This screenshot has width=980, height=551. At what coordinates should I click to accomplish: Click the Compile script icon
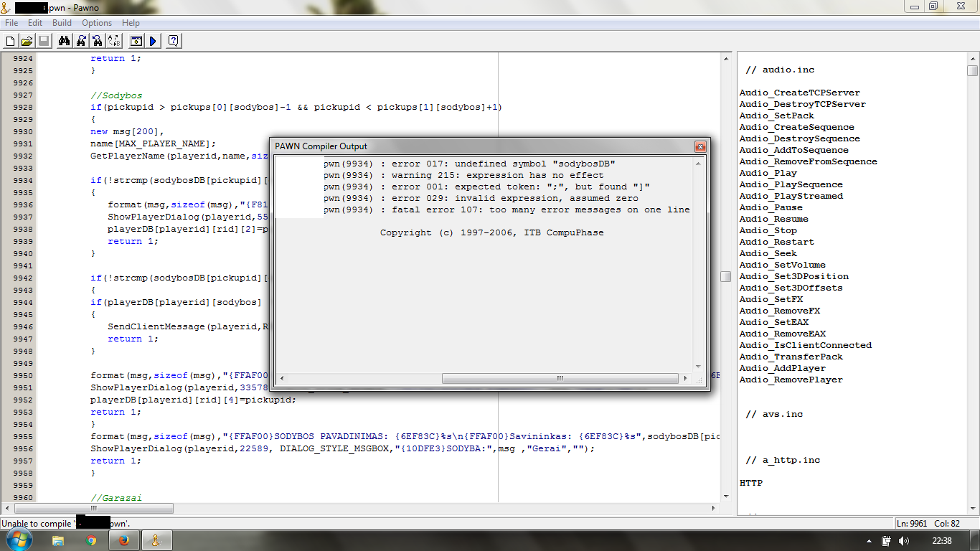[x=136, y=42]
